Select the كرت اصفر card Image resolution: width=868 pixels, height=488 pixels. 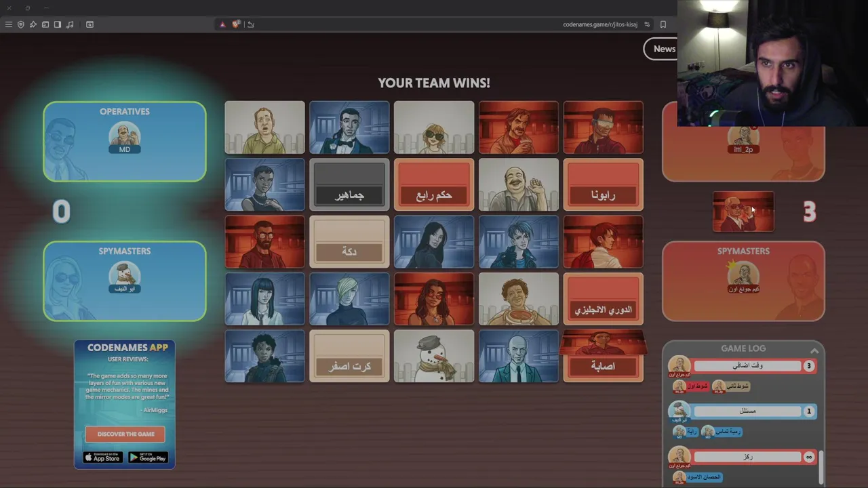[x=349, y=357]
